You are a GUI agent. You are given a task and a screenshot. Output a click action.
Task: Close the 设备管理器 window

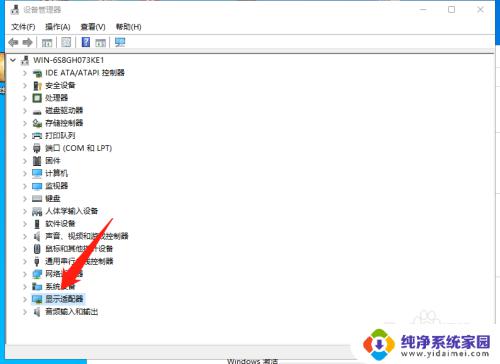[480, 10]
